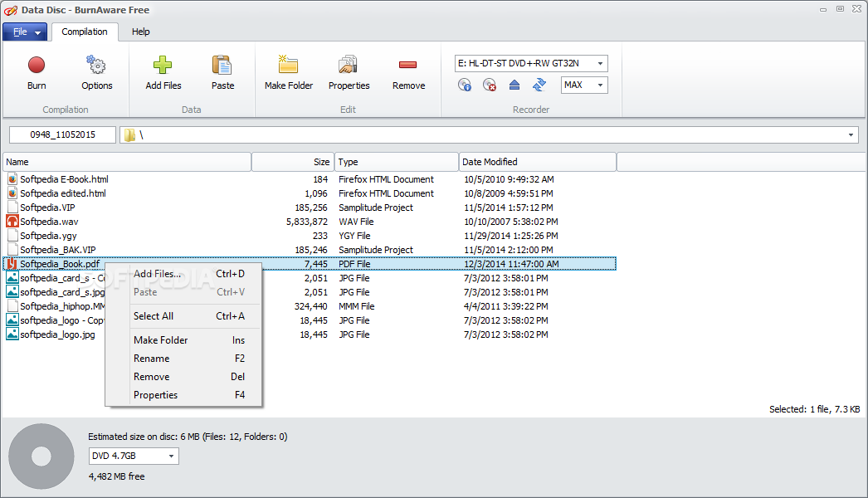The image size is (868, 498).
Task: Click the disc label field 0948_11052015
Action: point(62,134)
